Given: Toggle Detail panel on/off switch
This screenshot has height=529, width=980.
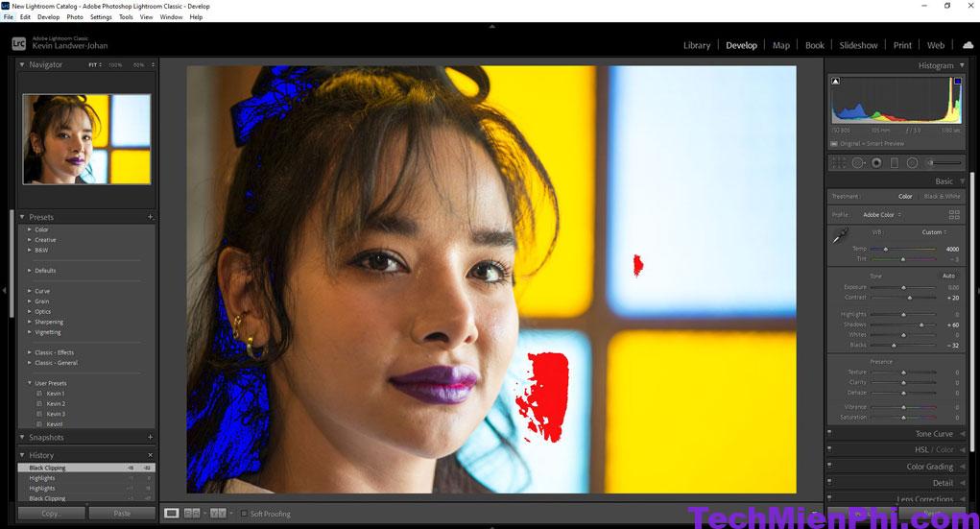Looking at the screenshot, I should (x=830, y=482).
